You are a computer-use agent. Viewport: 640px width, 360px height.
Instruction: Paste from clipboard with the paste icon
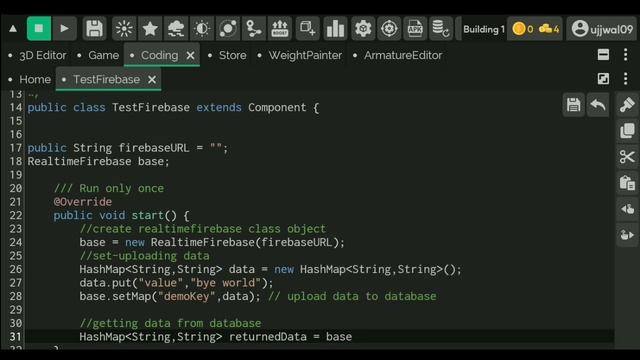[x=627, y=183]
